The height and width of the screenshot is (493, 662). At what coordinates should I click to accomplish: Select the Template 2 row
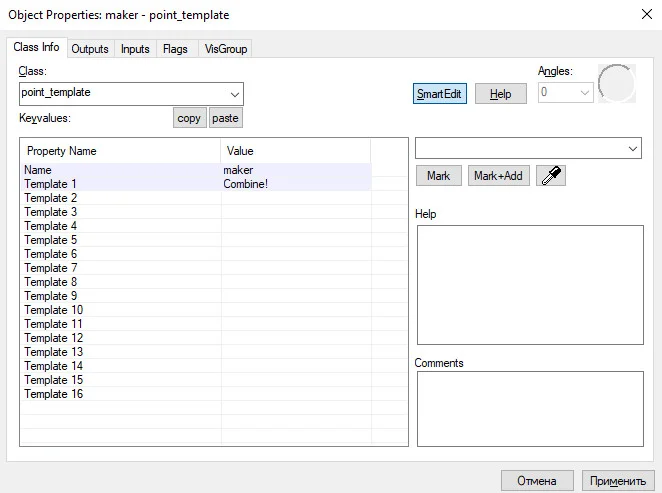tap(197, 198)
